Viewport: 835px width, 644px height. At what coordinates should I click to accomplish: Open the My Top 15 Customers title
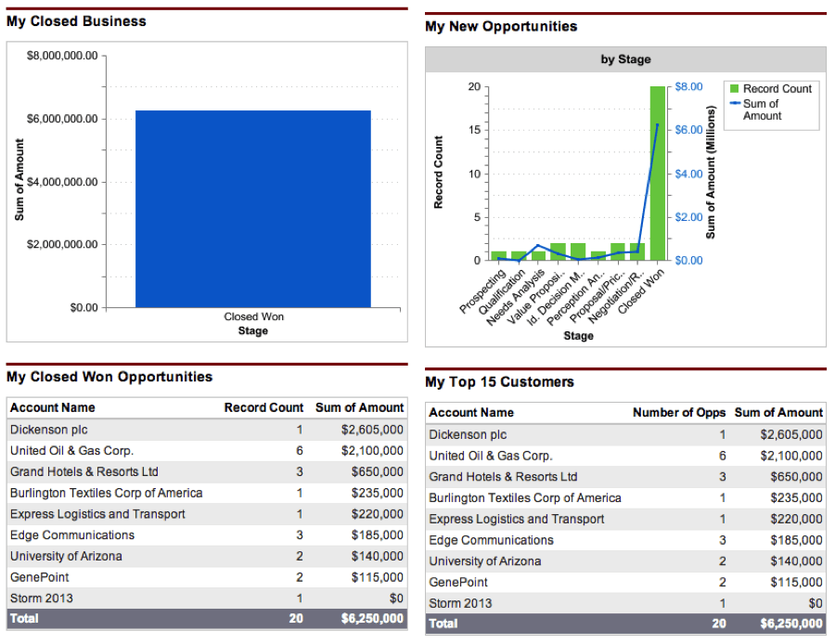click(x=499, y=382)
